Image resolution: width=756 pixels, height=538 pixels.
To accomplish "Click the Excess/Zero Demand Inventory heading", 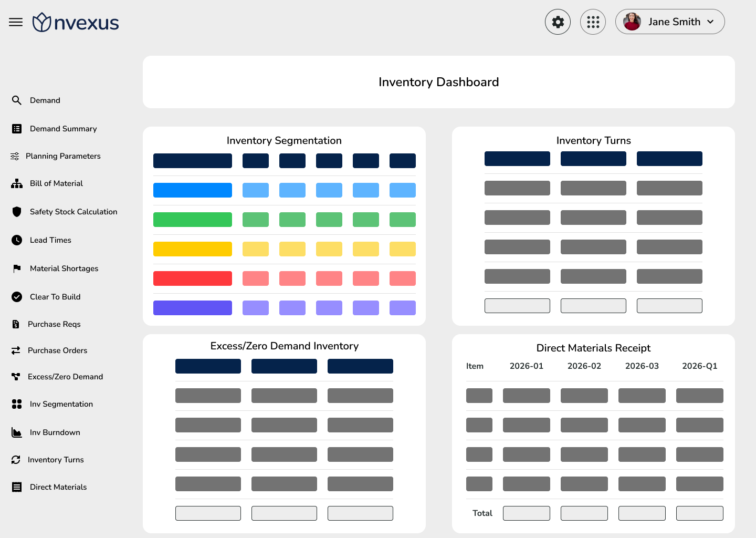I will pos(285,346).
